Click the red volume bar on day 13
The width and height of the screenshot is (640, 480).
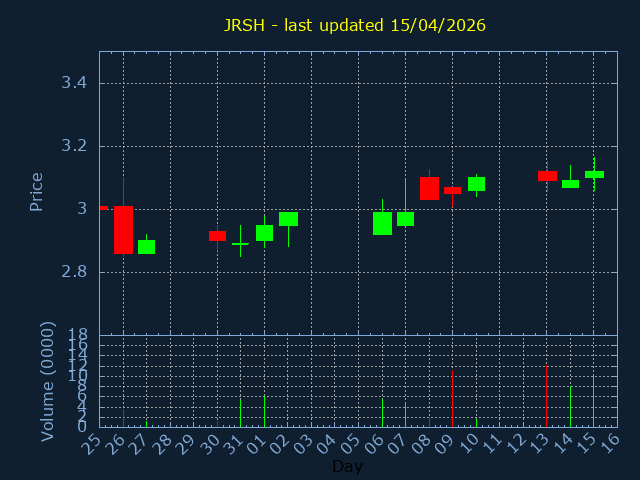coord(546,396)
